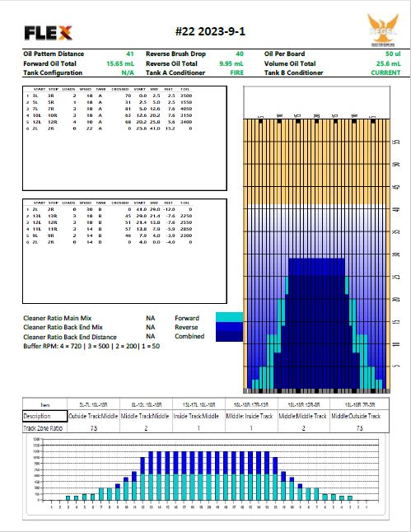Viewport: 411px width, 532px height.
Task: Click the Kegel eagle logo
Action: 383,30
